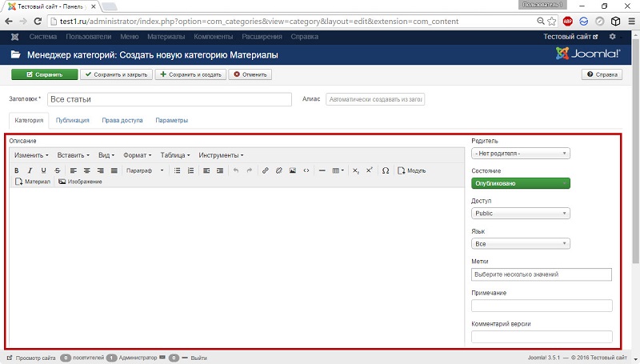Insert a numbered list
This screenshot has width=640, height=364.
pyautogui.click(x=190, y=170)
